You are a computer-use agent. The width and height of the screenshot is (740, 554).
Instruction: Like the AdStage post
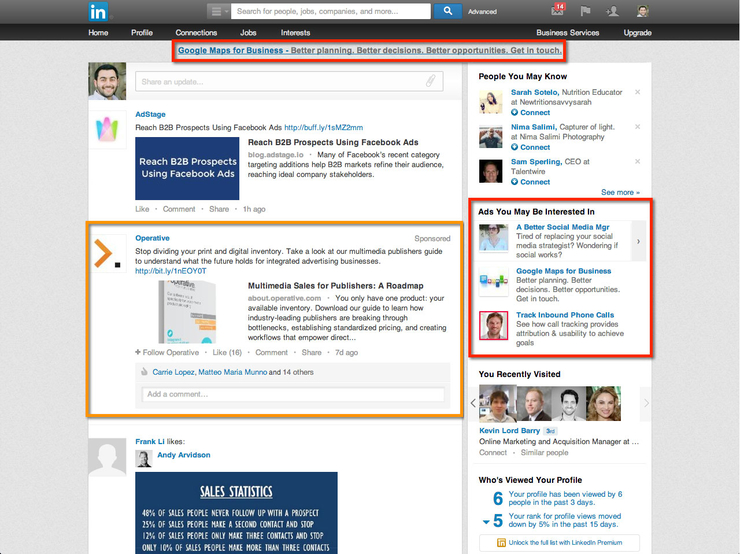coord(142,209)
